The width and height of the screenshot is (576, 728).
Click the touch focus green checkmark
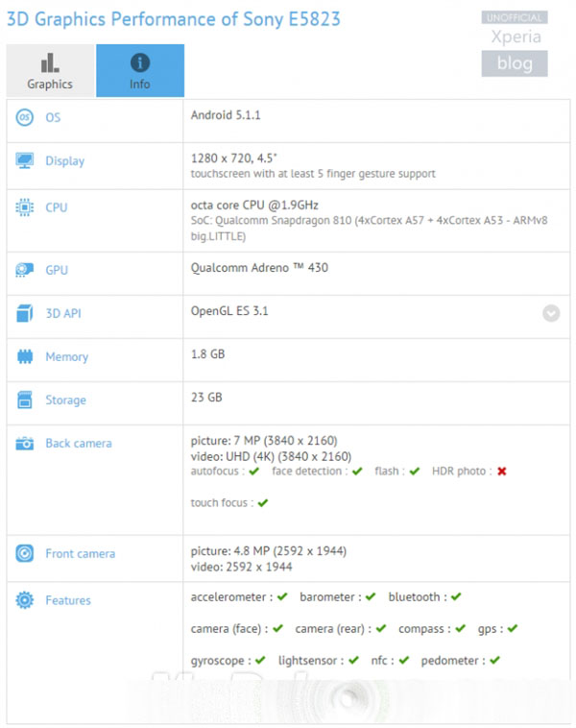point(263,503)
